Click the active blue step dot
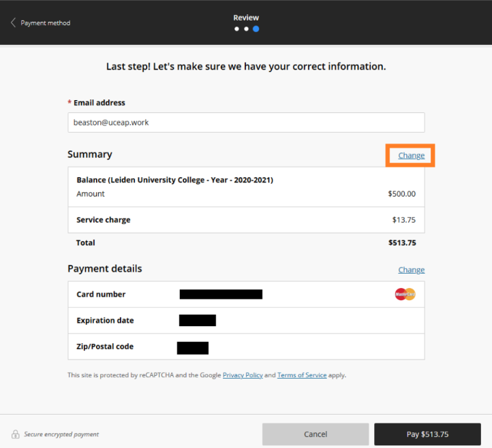This screenshot has height=448, width=492. (256, 29)
